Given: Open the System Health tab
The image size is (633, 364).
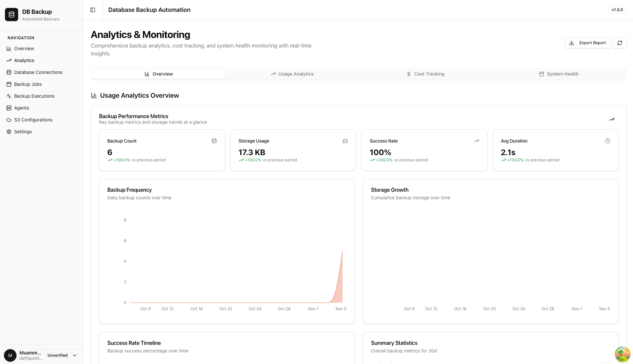Looking at the screenshot, I should [558, 74].
